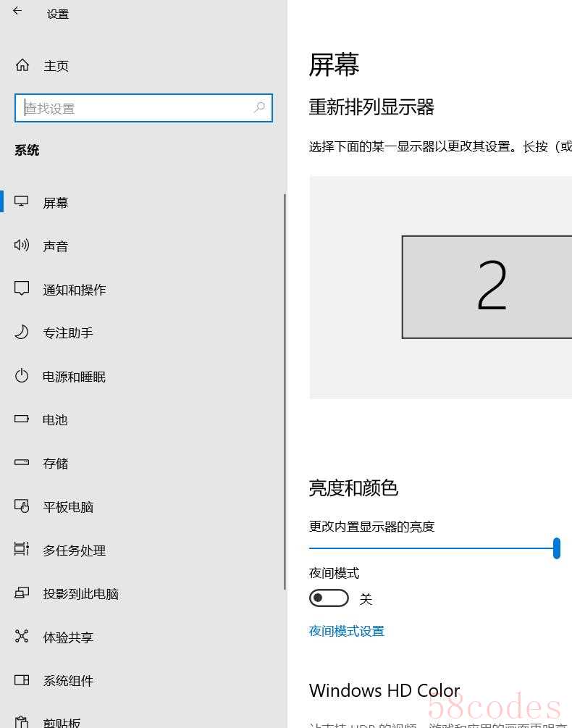Viewport: 572px width, 728px height.
Task: Open the 夜间模式设置 link
Action: click(x=346, y=631)
